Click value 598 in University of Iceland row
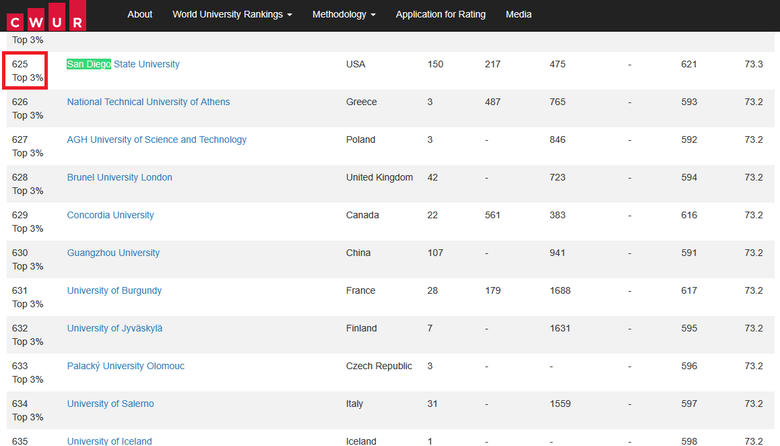780x446 pixels. coord(689,441)
